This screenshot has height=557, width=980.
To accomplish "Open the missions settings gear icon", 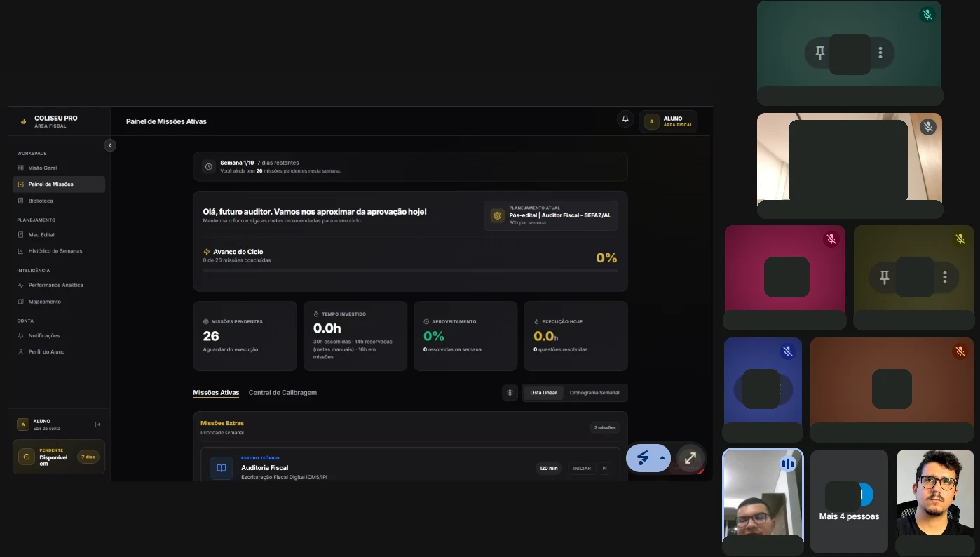I will coord(510,393).
